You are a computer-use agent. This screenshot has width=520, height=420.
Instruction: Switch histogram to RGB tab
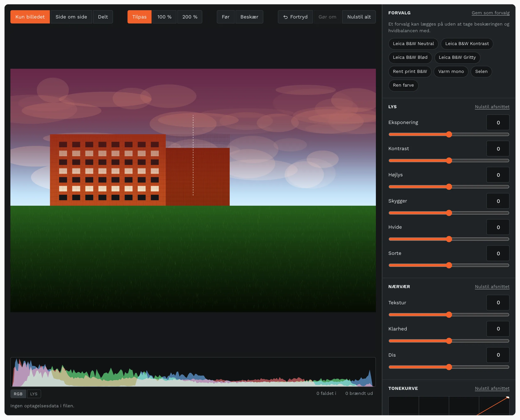(18, 394)
